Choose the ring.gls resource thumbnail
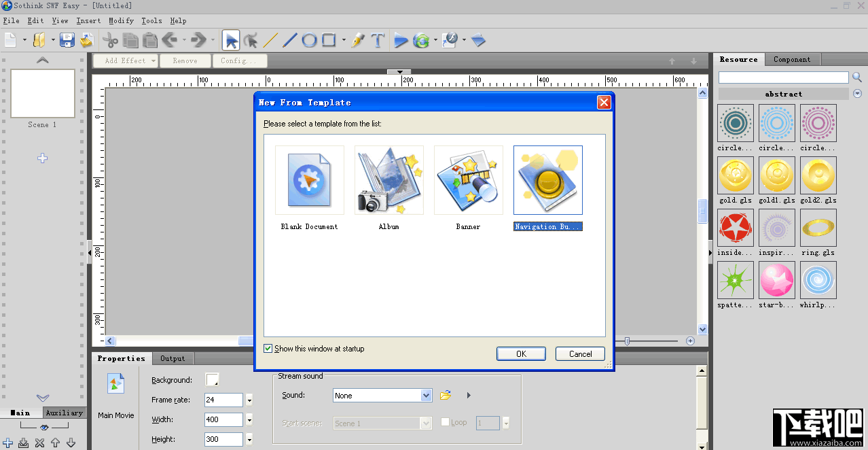Viewport: 868px width, 450px height. pyautogui.click(x=818, y=228)
